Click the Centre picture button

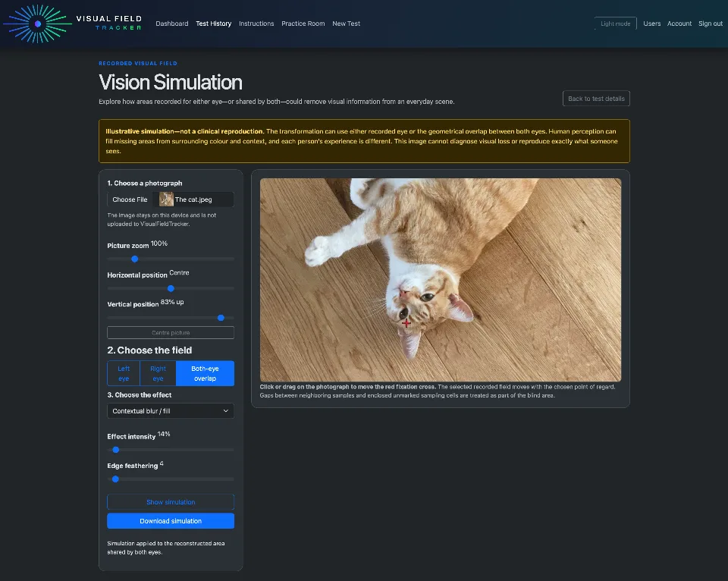tap(171, 332)
